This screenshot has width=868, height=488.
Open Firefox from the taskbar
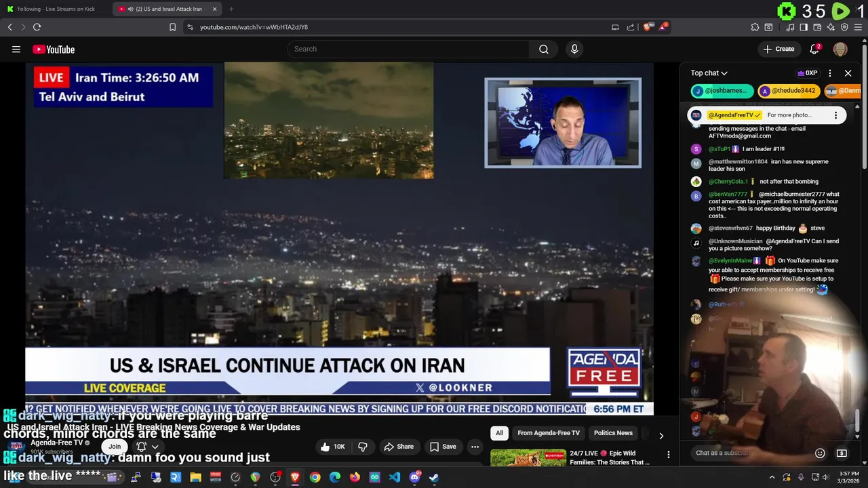pos(355,477)
